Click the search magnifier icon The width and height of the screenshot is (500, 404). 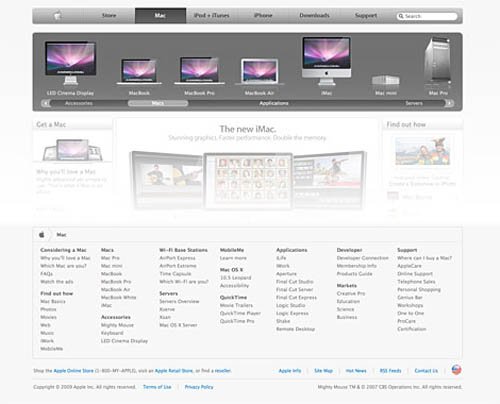pos(401,16)
